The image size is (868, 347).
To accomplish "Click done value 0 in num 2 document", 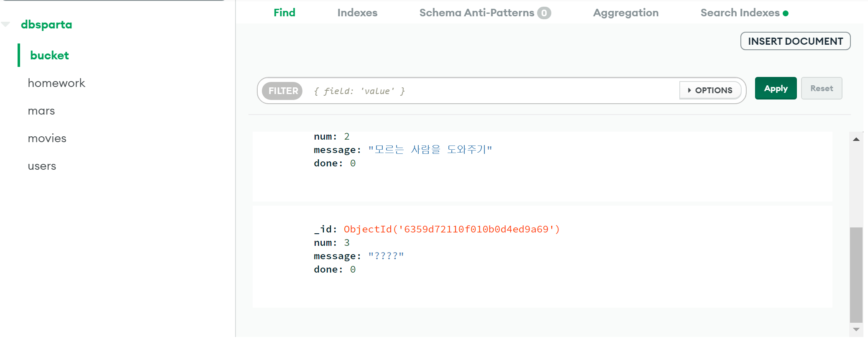I will point(353,163).
